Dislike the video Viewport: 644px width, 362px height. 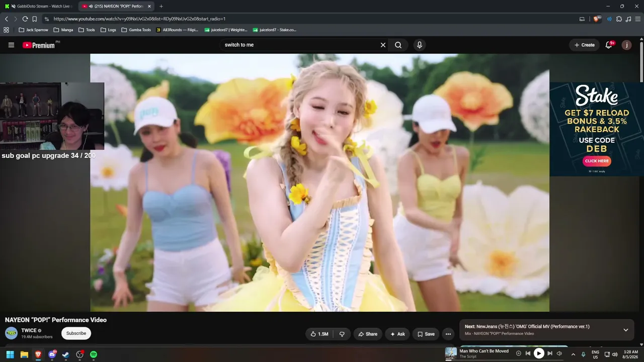click(342, 334)
